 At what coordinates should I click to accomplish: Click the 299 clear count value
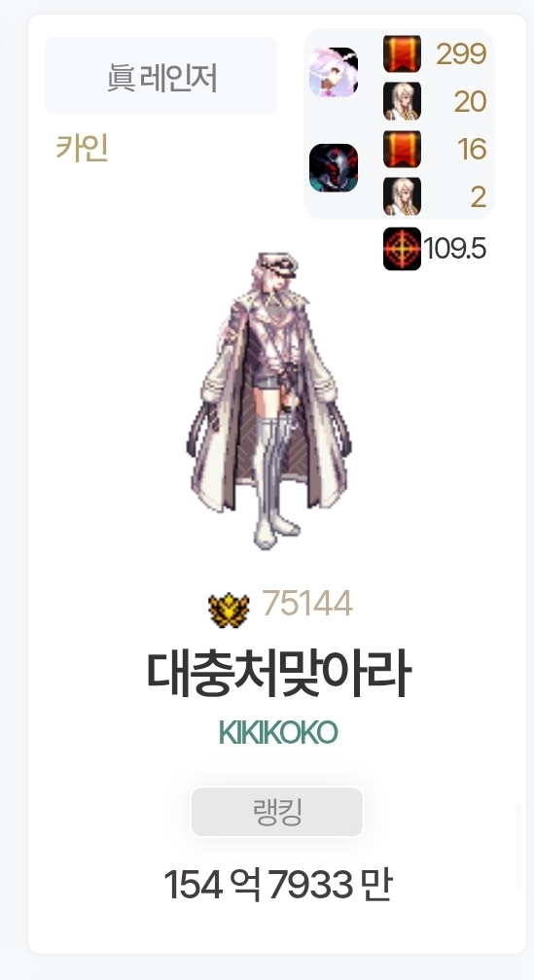461,53
